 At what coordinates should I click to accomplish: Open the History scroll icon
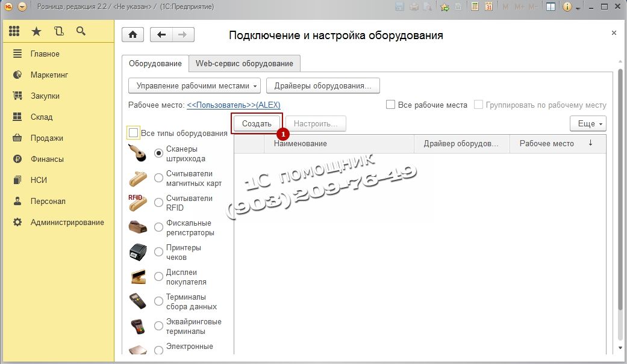(x=58, y=31)
